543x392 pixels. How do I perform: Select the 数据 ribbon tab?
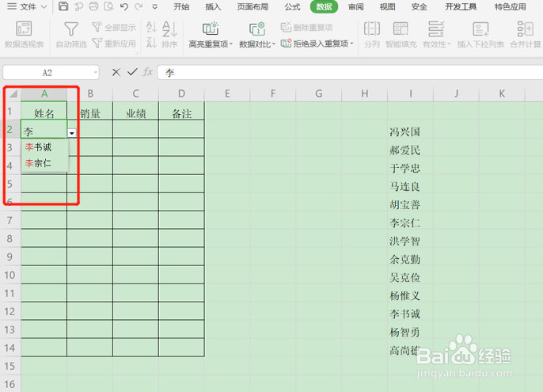[324, 6]
